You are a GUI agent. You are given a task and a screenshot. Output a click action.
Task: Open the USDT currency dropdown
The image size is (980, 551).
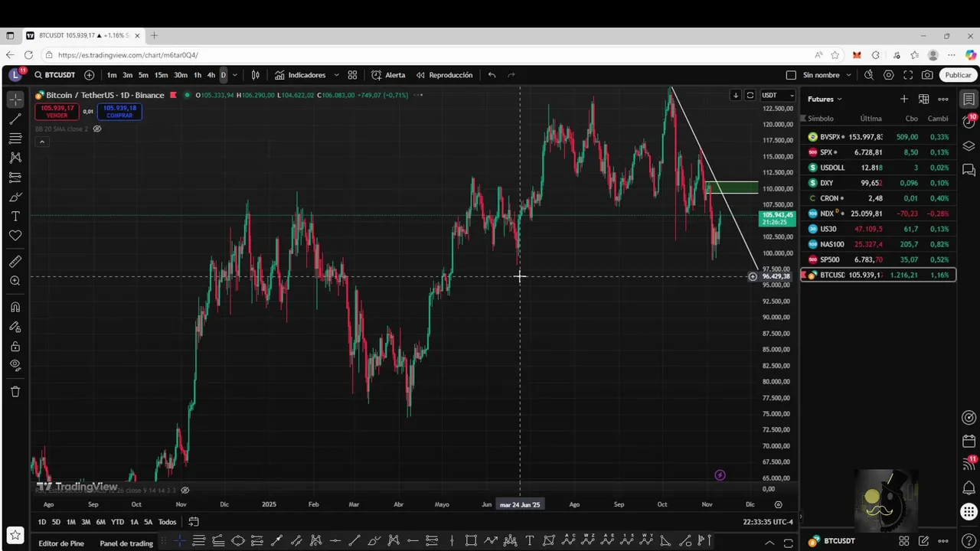(x=777, y=95)
